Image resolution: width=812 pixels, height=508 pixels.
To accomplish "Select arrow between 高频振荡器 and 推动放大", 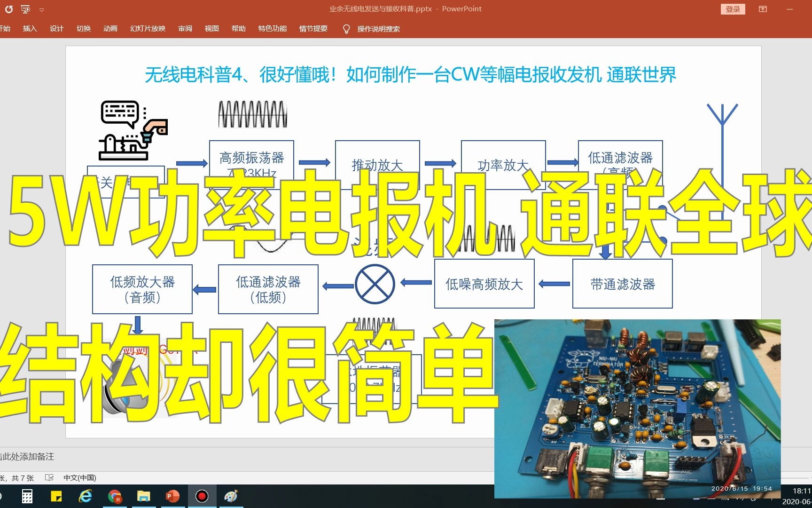I will [315, 163].
